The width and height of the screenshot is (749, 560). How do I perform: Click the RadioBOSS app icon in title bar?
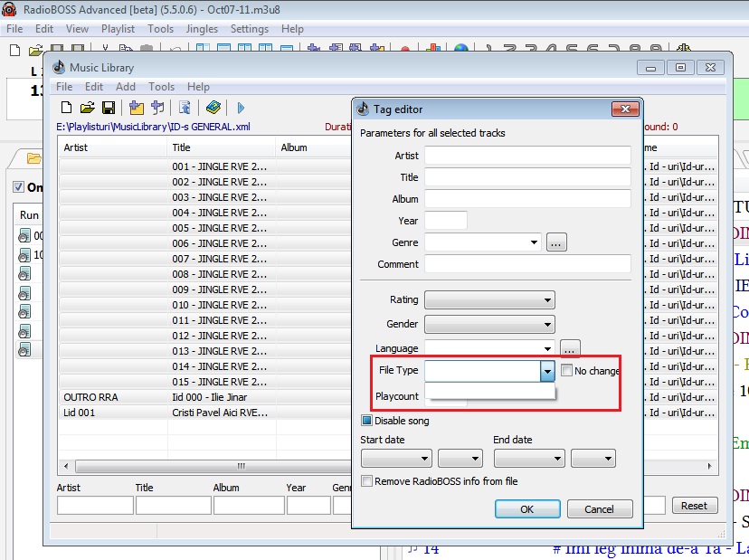(9, 9)
